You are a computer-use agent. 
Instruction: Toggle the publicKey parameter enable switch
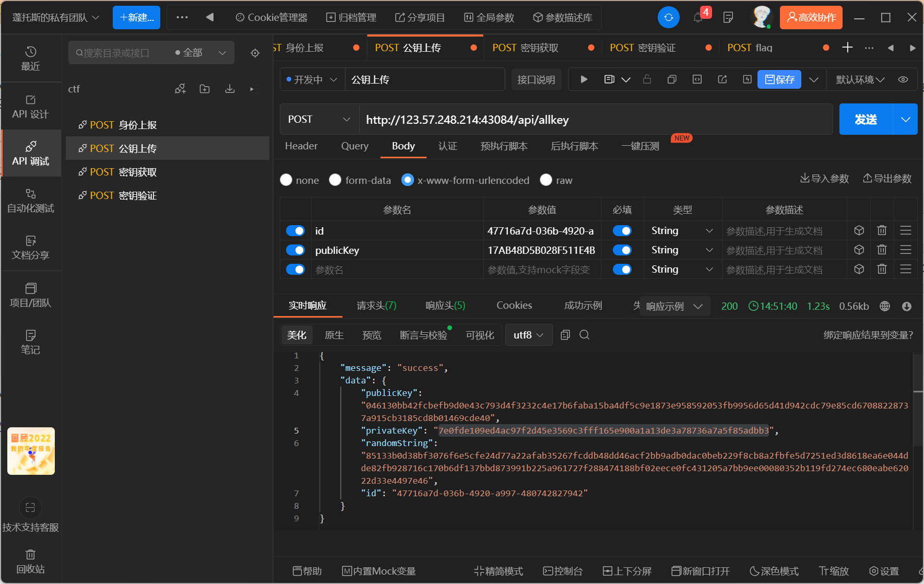pos(295,250)
